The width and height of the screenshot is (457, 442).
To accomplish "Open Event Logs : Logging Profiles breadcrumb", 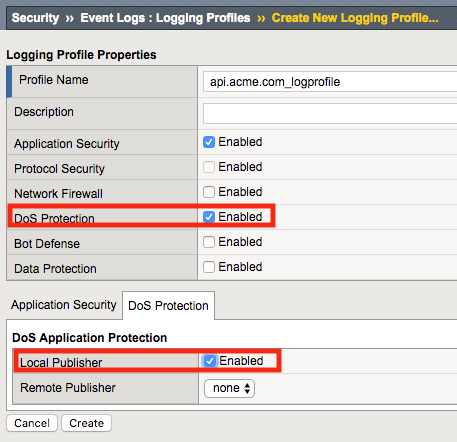I will [x=165, y=18].
